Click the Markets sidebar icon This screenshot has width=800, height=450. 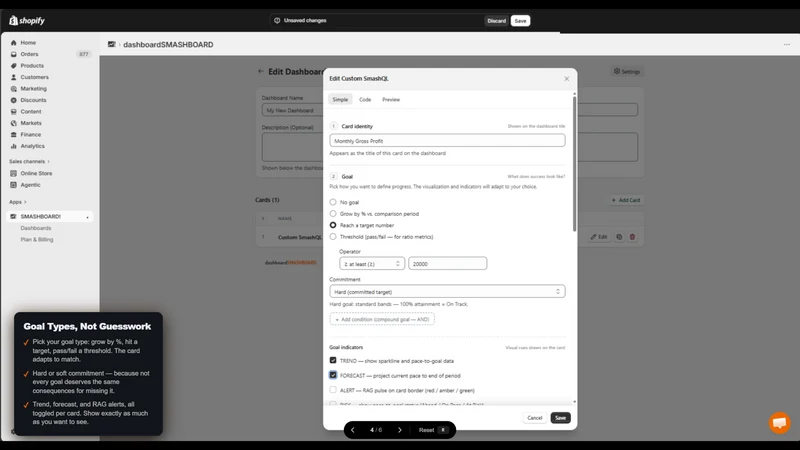[14, 123]
